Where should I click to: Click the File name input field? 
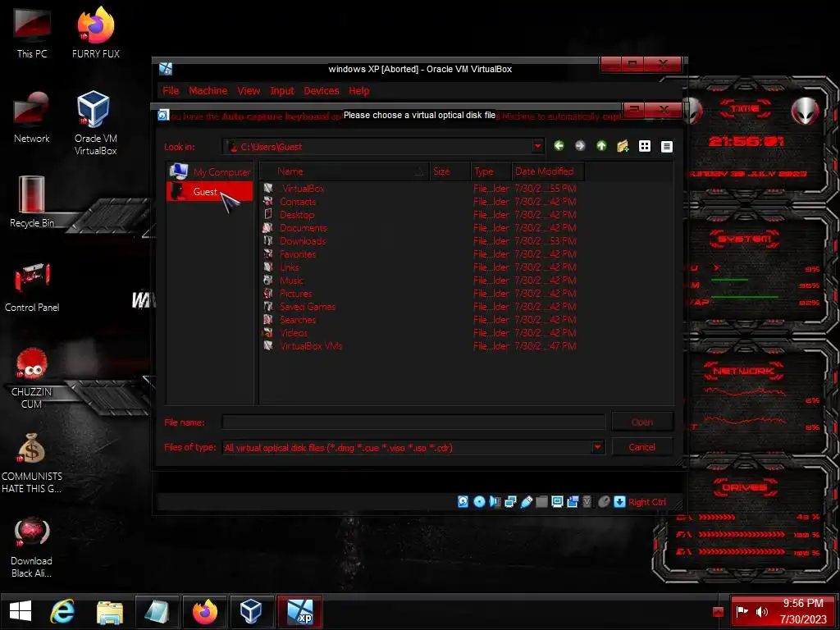click(x=413, y=422)
